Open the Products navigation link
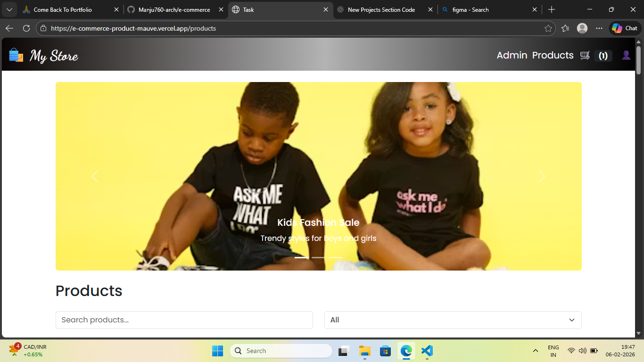 (x=553, y=55)
